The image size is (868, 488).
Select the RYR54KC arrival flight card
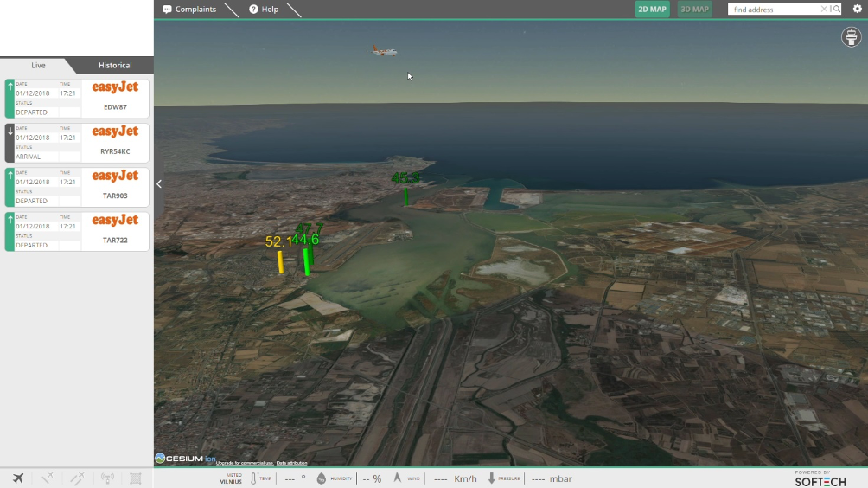pos(77,143)
